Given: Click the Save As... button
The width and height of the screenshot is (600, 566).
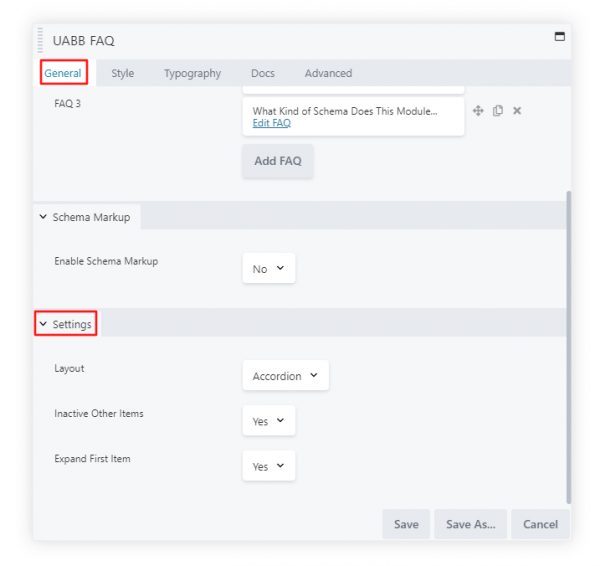Looking at the screenshot, I should (470, 524).
